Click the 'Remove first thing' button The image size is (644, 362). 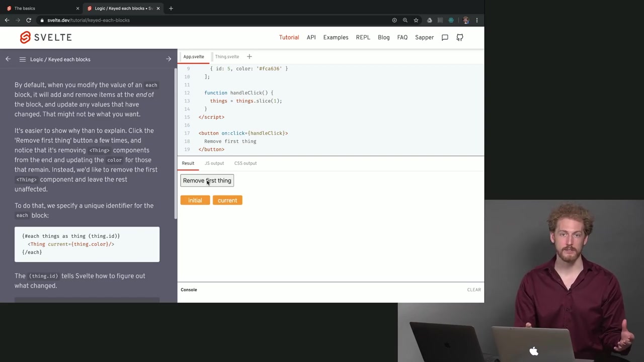tap(207, 180)
